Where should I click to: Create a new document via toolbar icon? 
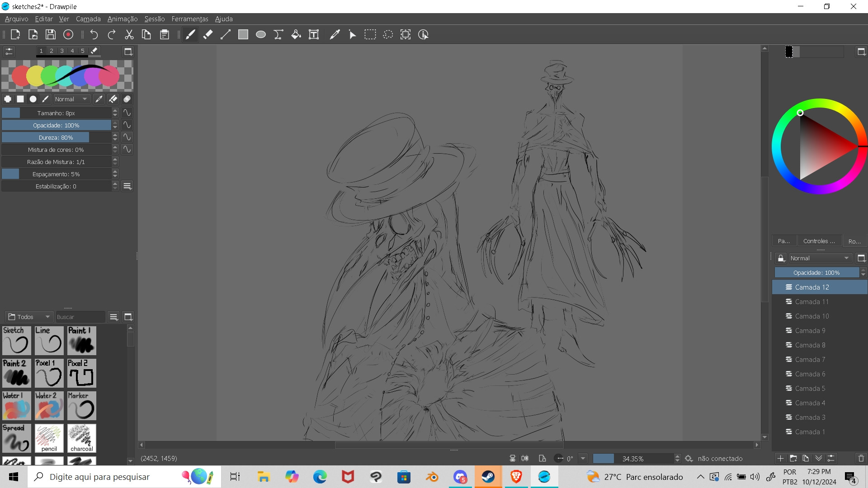[15, 34]
